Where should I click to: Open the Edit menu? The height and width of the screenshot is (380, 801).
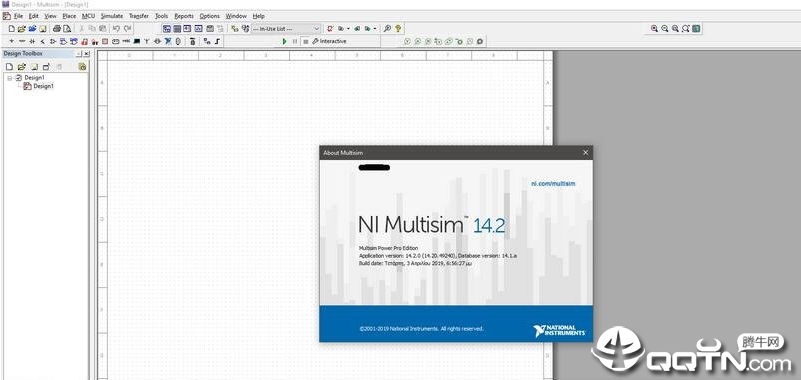[34, 16]
